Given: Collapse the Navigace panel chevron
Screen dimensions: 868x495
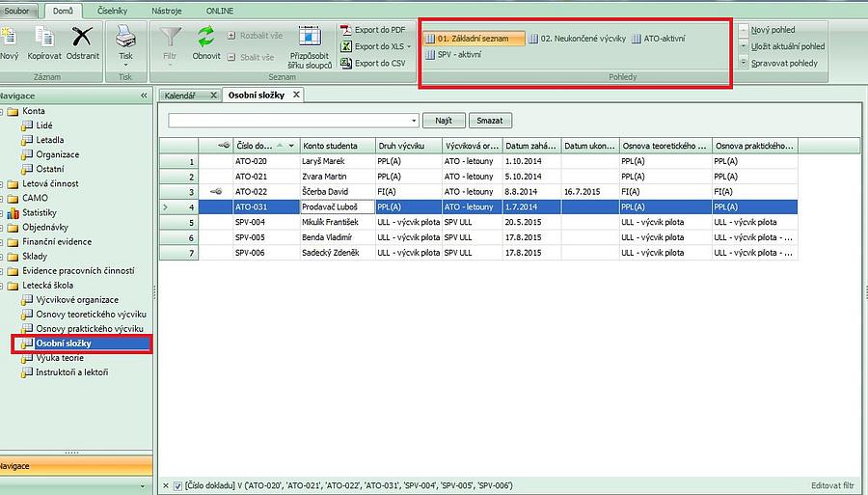Looking at the screenshot, I should pyautogui.click(x=144, y=96).
